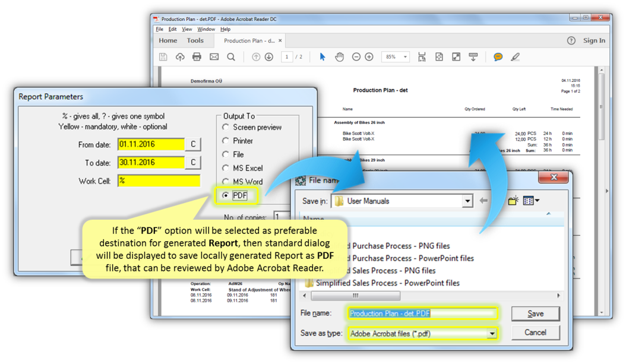Click the File name field
Viewport: 626px width, 364px height.
[x=423, y=314]
